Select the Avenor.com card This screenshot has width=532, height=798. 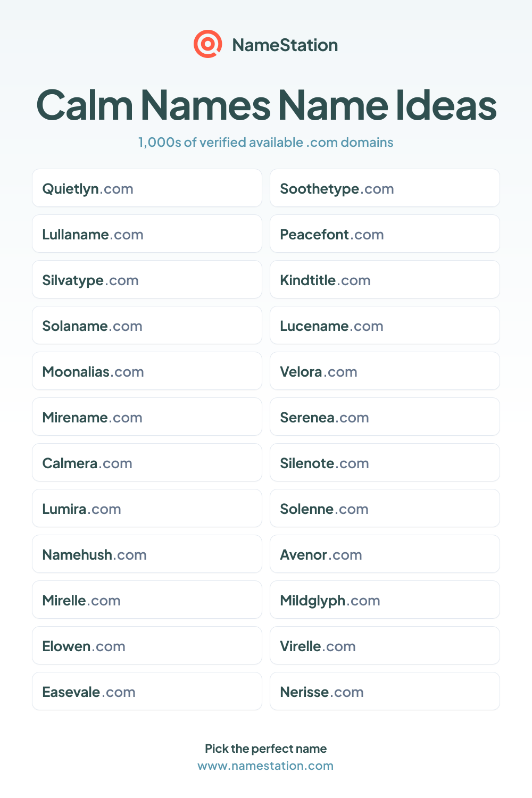[385, 554]
